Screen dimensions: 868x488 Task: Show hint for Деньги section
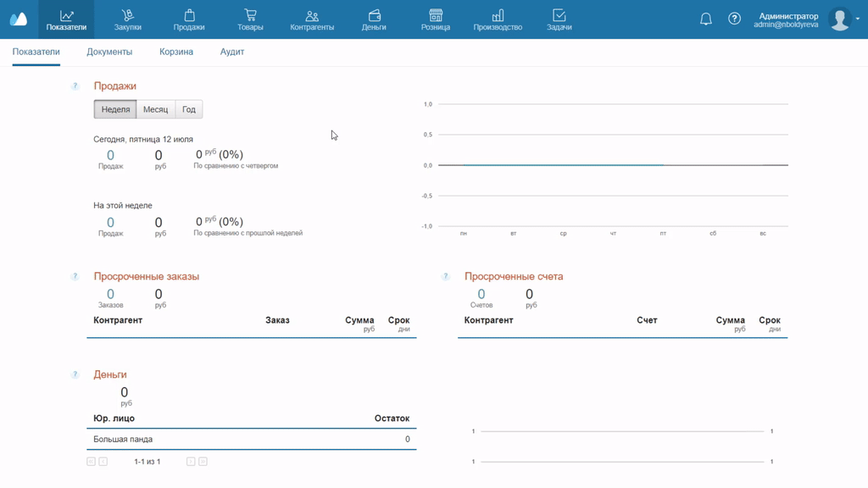coord(75,374)
